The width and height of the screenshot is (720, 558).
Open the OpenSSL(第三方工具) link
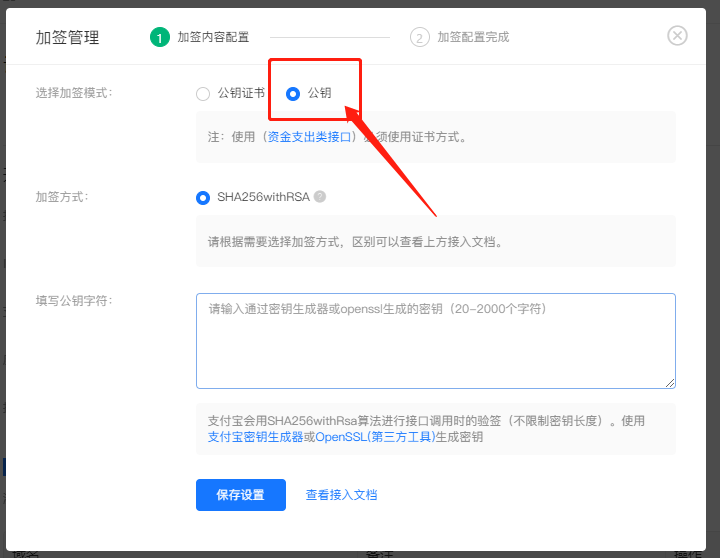(x=375, y=437)
